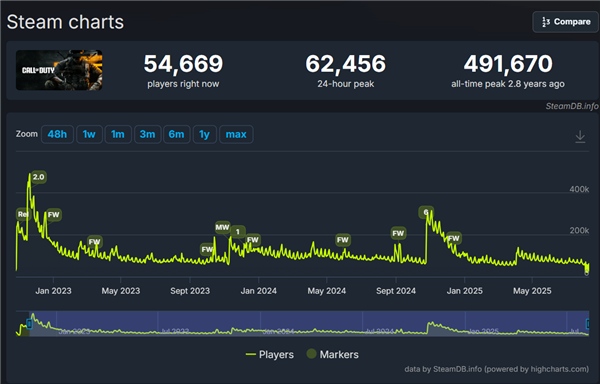This screenshot has width=600, height=384.
Task: Click the FW marker near May 2024
Action: click(x=342, y=240)
